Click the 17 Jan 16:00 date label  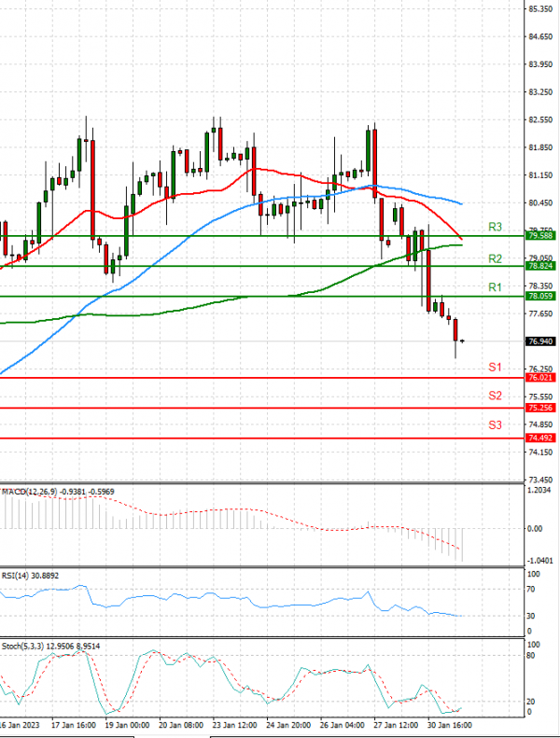pyautogui.click(x=74, y=725)
